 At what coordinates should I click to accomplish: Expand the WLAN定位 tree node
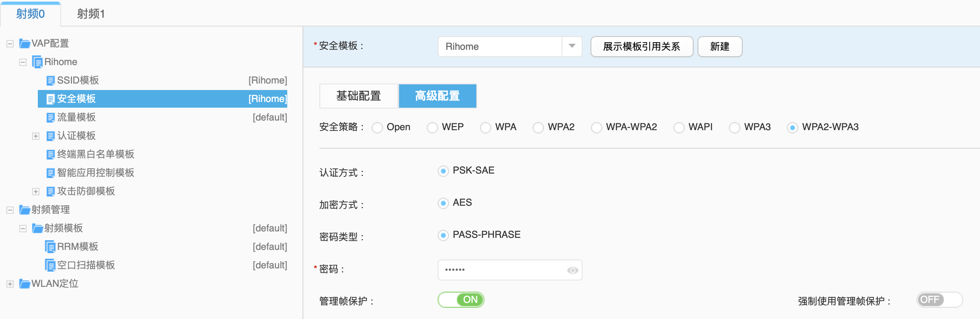pyautogui.click(x=10, y=284)
